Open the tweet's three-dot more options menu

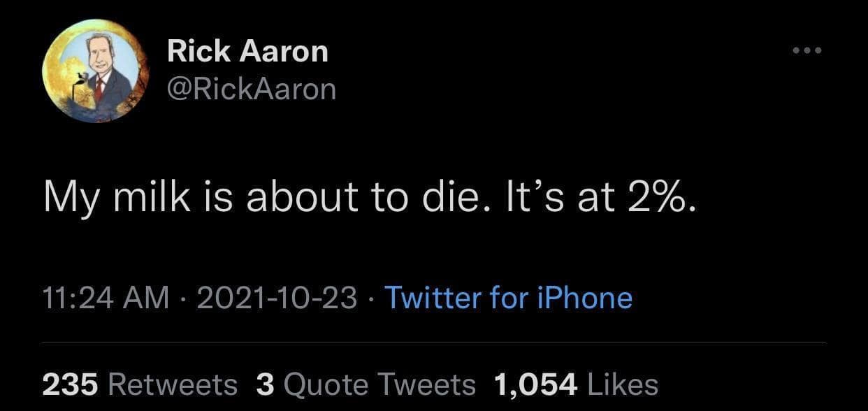point(807,51)
